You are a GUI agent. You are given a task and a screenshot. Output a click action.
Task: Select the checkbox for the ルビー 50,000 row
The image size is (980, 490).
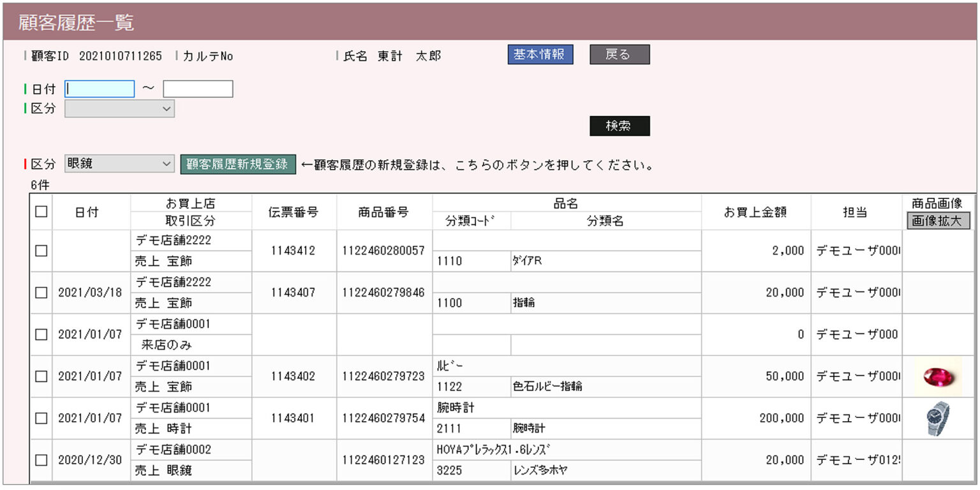click(40, 376)
